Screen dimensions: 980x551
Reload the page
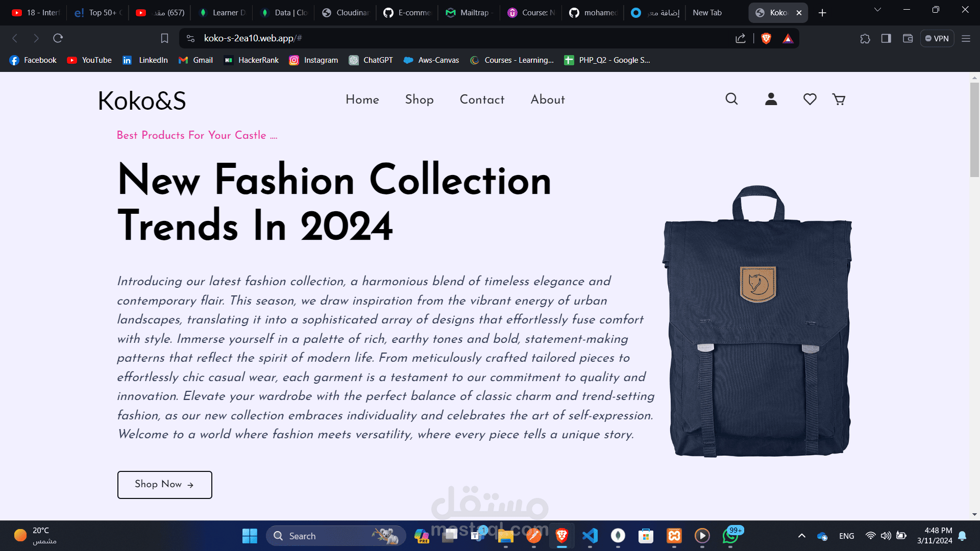58,38
